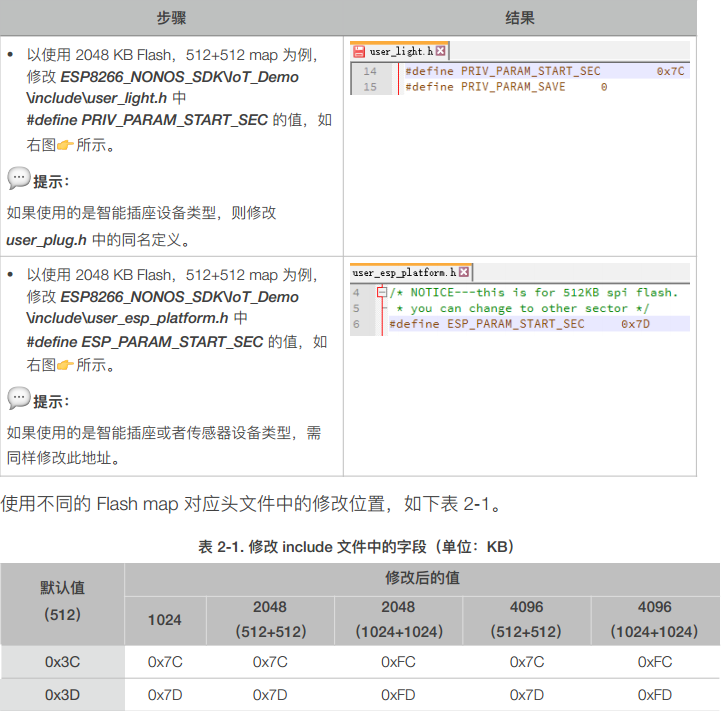Click the 结果 column header

point(520,18)
